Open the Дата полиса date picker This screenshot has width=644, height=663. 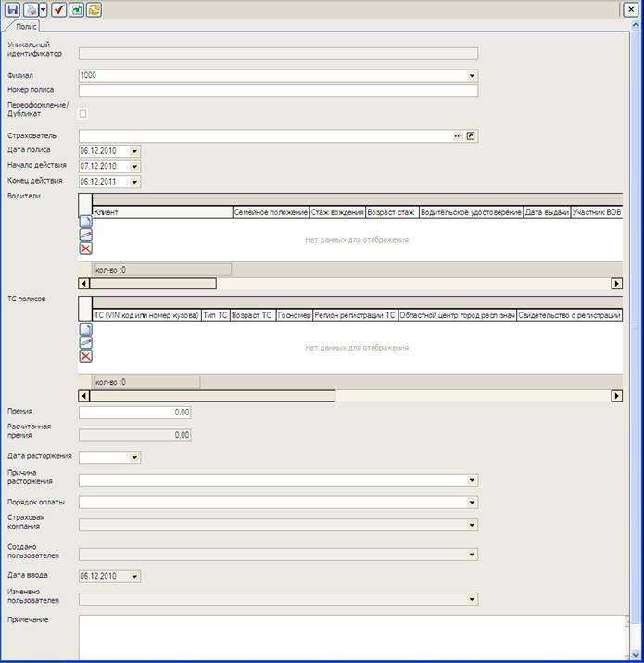pyautogui.click(x=135, y=151)
